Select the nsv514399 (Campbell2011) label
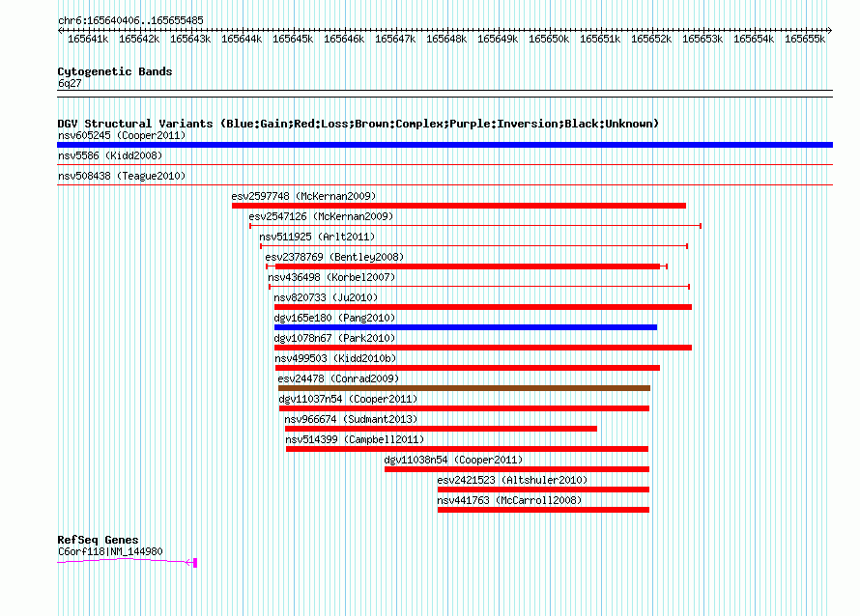This screenshot has width=860, height=616. pyautogui.click(x=355, y=439)
